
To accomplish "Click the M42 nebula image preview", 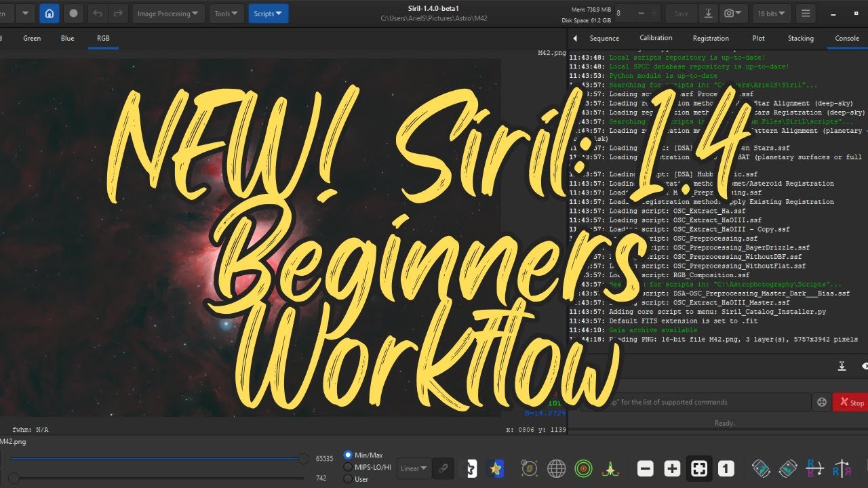I will [x=250, y=237].
